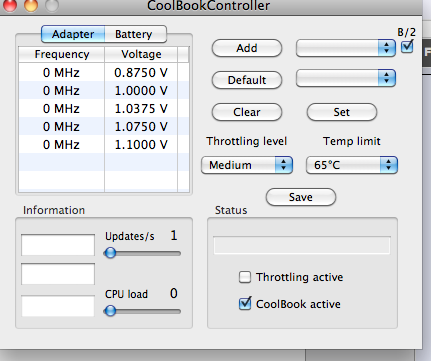The width and height of the screenshot is (431, 361).
Task: Click the Set button
Action: click(342, 112)
